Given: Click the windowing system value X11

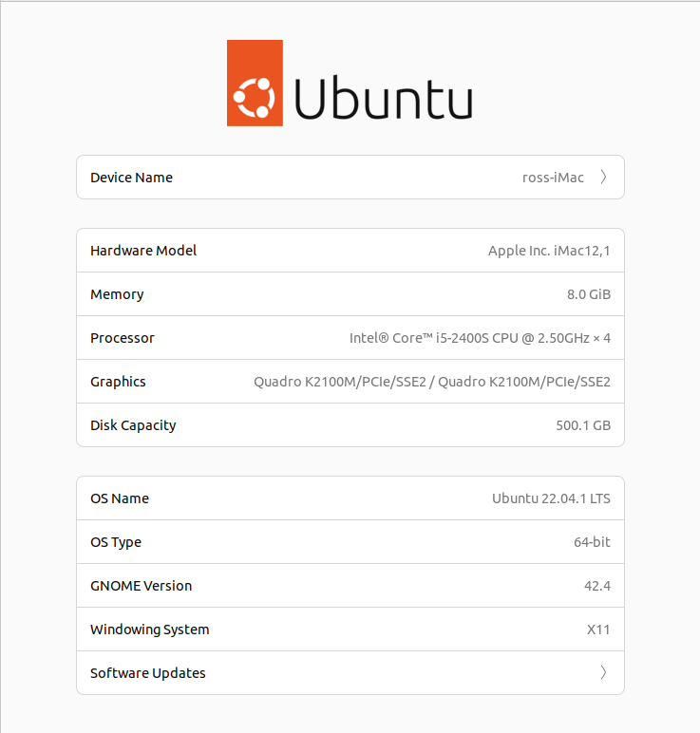Looking at the screenshot, I should point(598,630).
